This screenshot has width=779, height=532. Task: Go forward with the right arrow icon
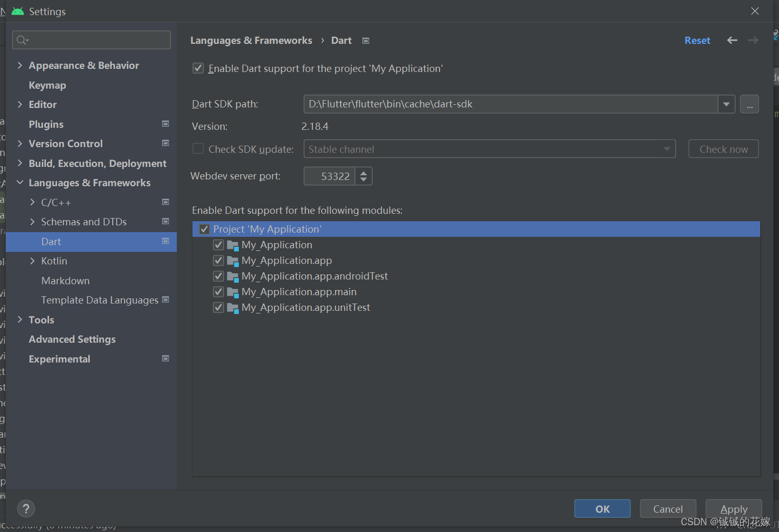click(x=753, y=40)
